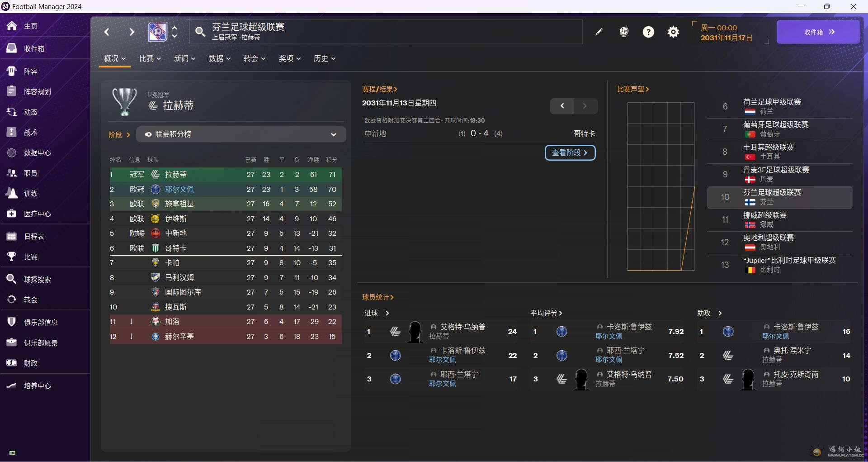Expand the 奖项 awards menu
The width and height of the screenshot is (868, 462).
click(x=290, y=58)
